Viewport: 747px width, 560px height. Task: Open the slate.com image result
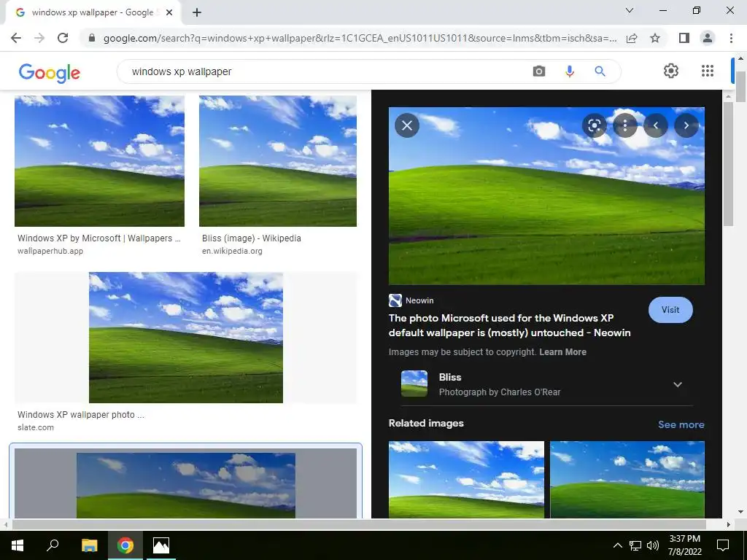(x=186, y=338)
